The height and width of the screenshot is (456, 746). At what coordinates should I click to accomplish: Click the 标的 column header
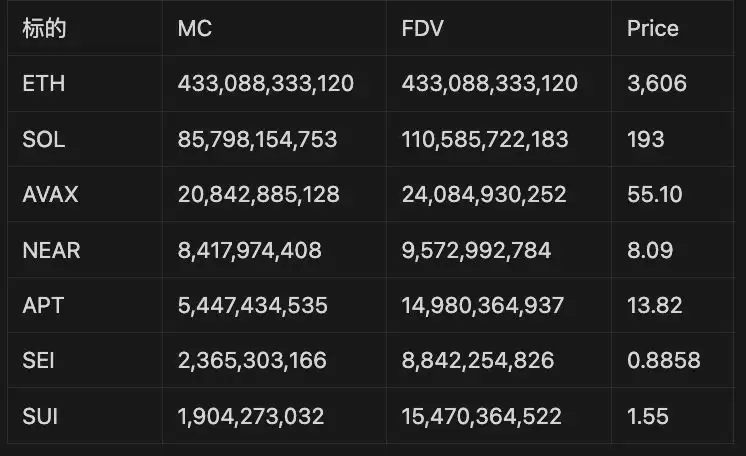[x=44, y=29]
